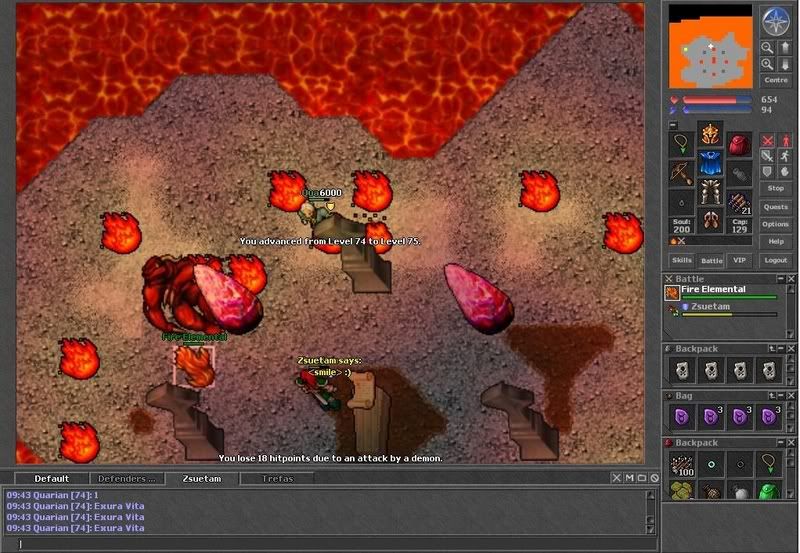Enable stand while fighting mode
The image size is (800, 553).
[785, 140]
